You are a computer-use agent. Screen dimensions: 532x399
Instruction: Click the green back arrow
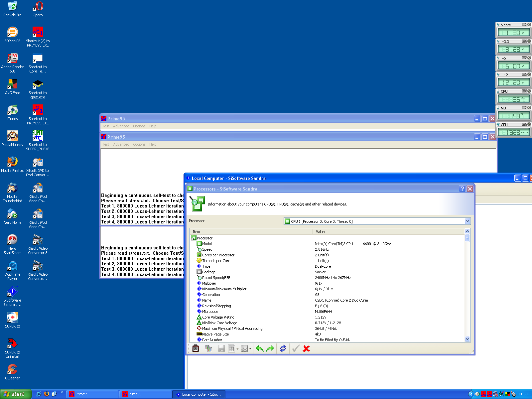[260, 348]
